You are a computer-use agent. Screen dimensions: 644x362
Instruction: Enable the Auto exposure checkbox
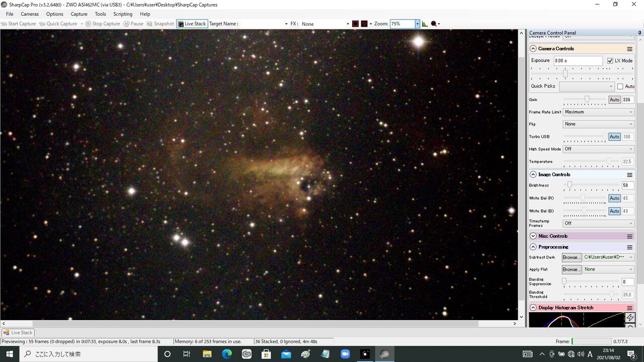coord(620,86)
